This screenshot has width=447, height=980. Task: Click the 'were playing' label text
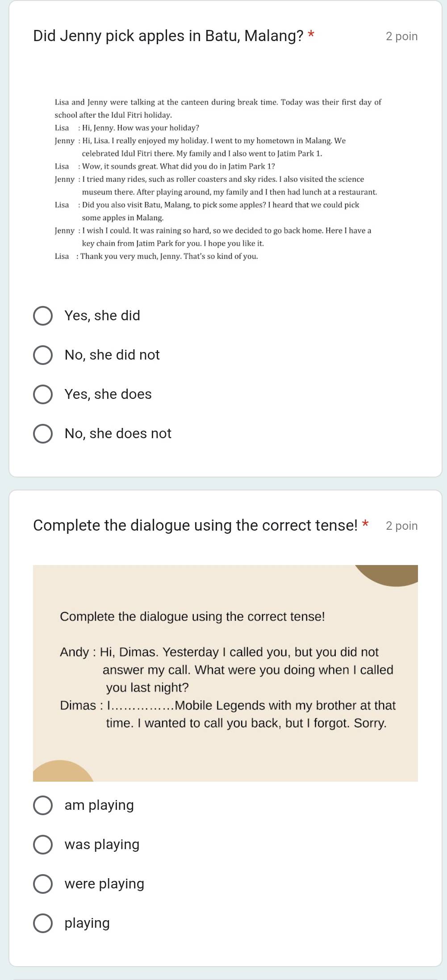104,884
